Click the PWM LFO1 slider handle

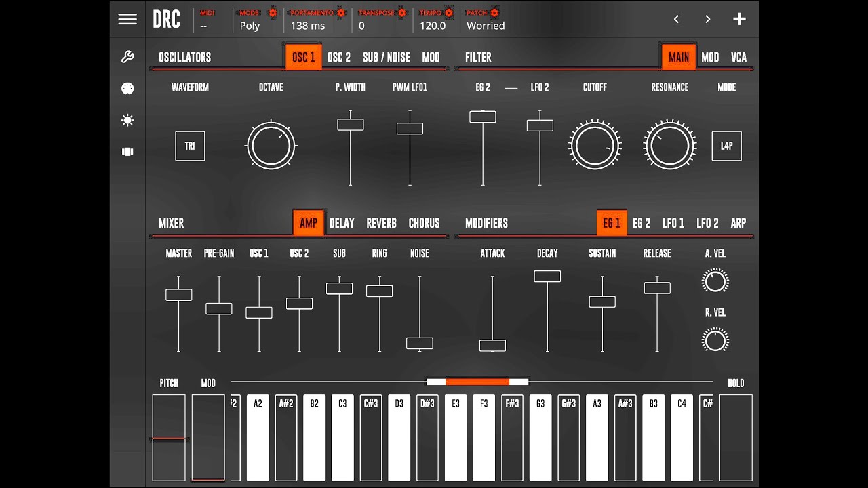click(410, 128)
